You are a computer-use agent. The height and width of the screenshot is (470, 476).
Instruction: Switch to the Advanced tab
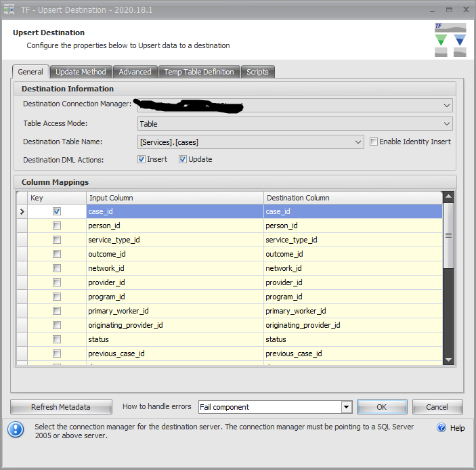click(x=135, y=72)
